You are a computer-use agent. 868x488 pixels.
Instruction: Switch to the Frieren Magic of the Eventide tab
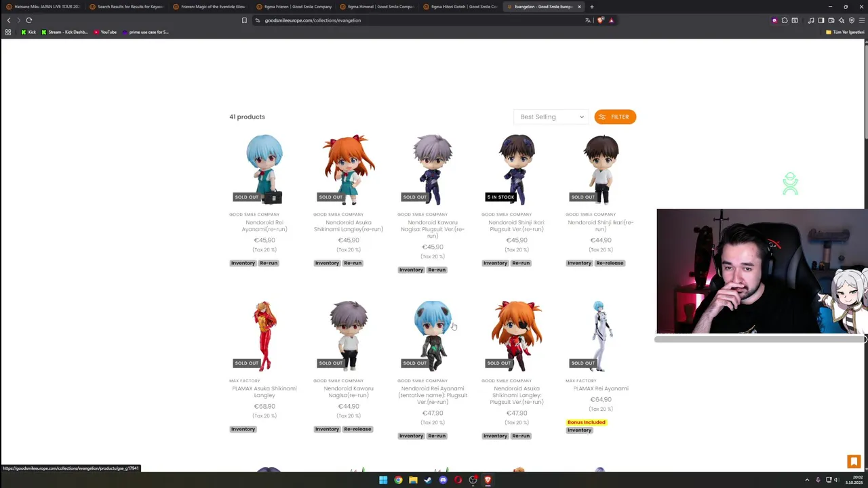[x=210, y=7]
